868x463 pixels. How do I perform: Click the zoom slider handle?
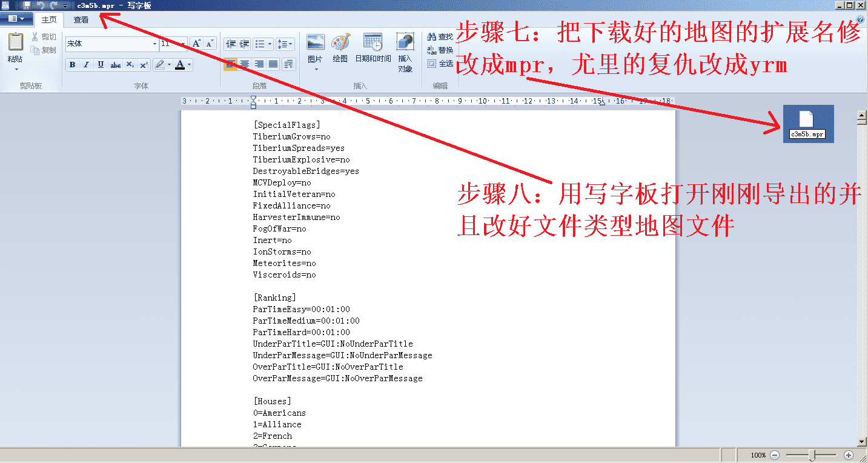coord(812,455)
